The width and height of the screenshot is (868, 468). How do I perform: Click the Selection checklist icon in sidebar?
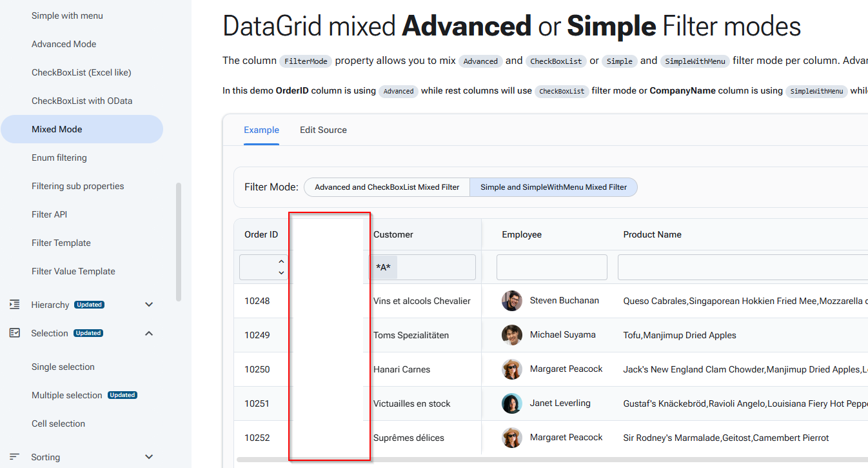pyautogui.click(x=15, y=333)
